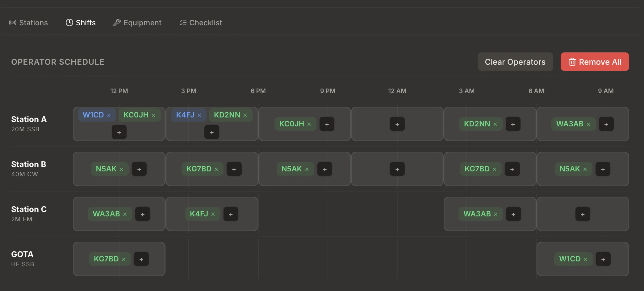Image resolution: width=644 pixels, height=291 pixels.
Task: Remove WA3AB from Station C 12 PM shift
Action: tap(125, 214)
